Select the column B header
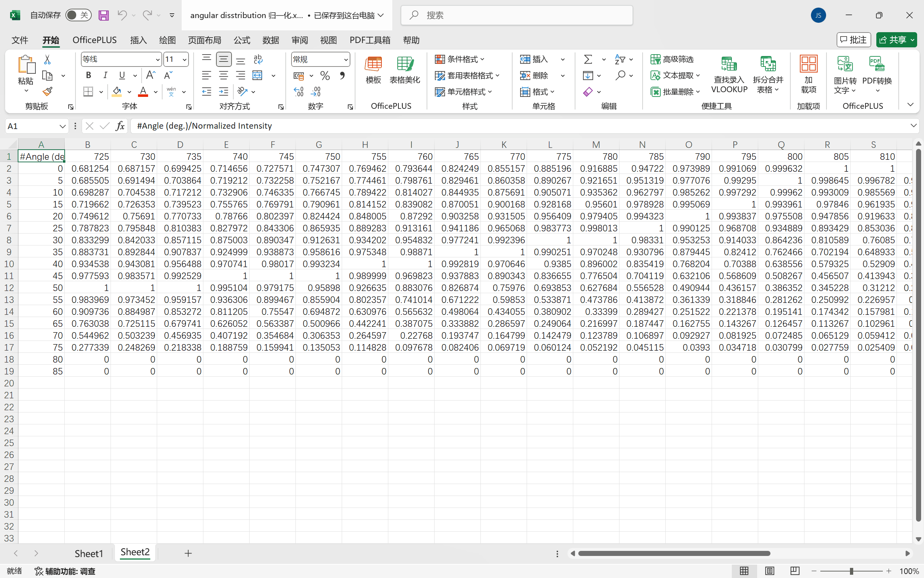The height and width of the screenshot is (578, 924). pos(87,145)
